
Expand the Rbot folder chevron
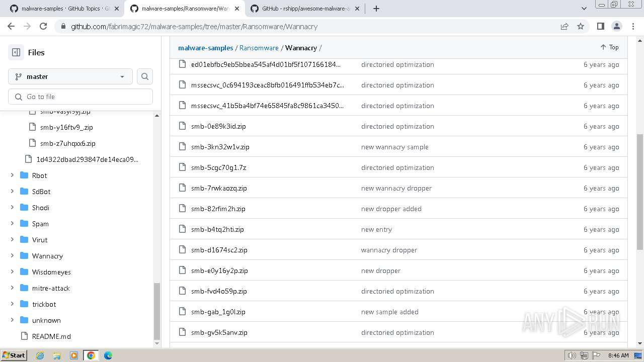click(12, 175)
